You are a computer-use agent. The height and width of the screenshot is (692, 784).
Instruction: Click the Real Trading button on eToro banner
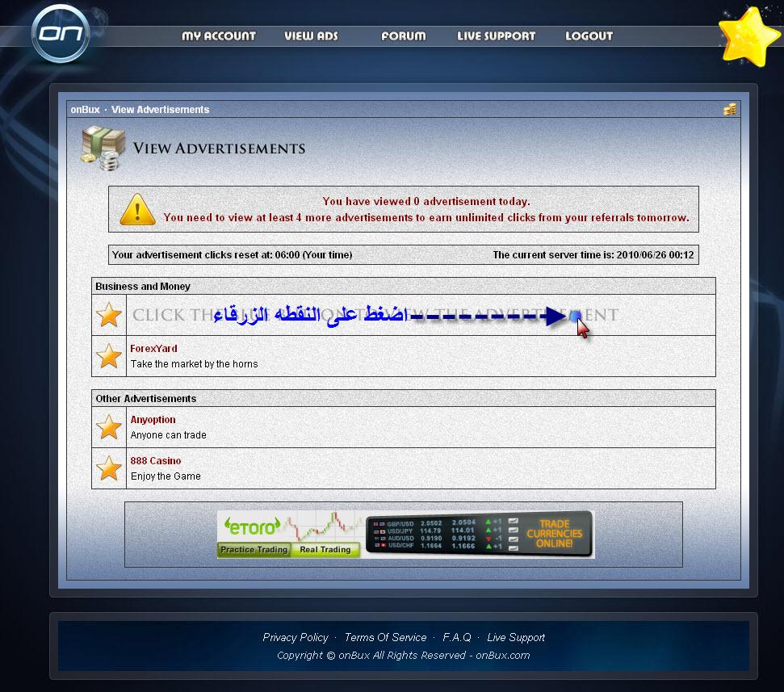[325, 550]
